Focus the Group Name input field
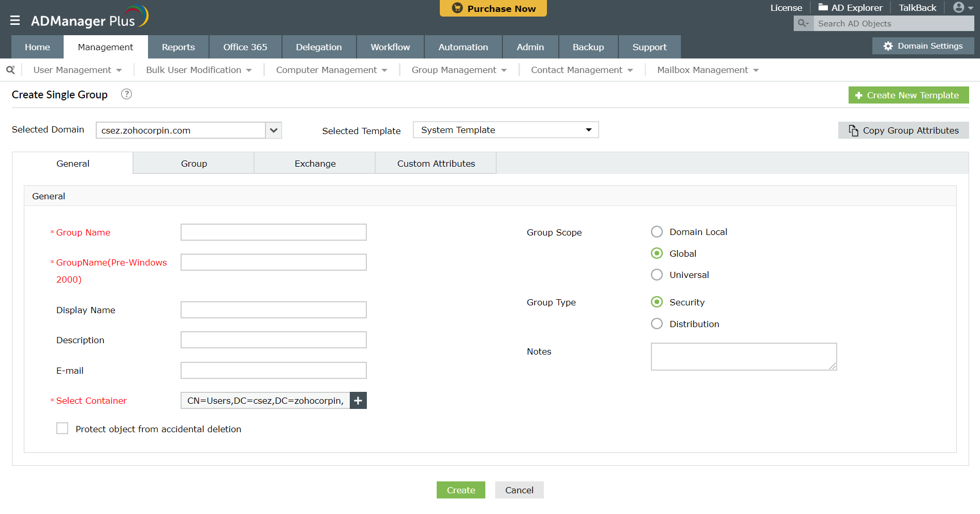 pyautogui.click(x=274, y=232)
